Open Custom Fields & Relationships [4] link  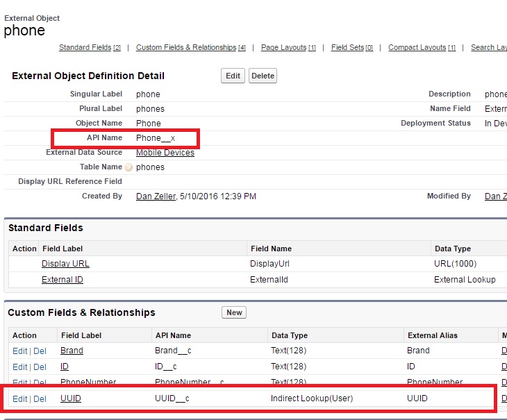(190, 47)
